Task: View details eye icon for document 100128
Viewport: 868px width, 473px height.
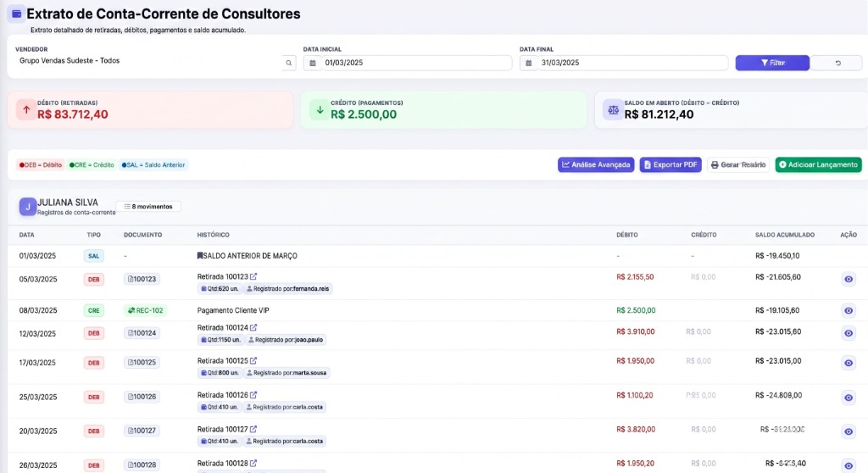Action: [848, 466]
